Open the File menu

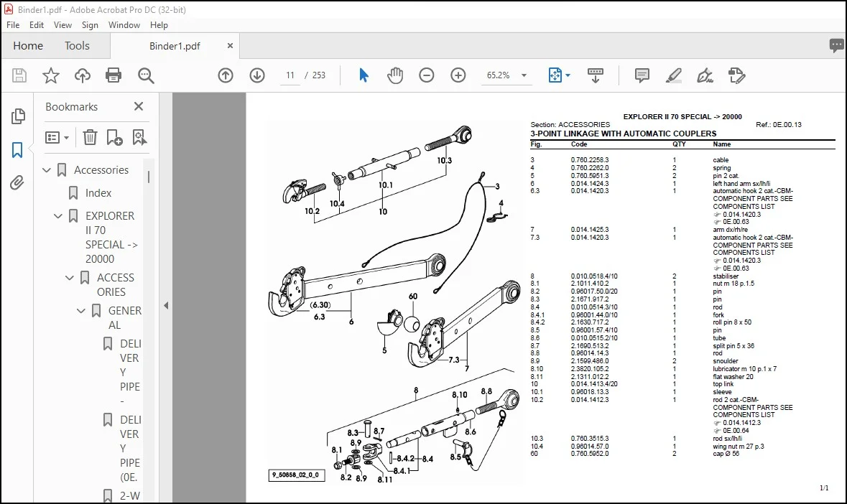[13, 25]
